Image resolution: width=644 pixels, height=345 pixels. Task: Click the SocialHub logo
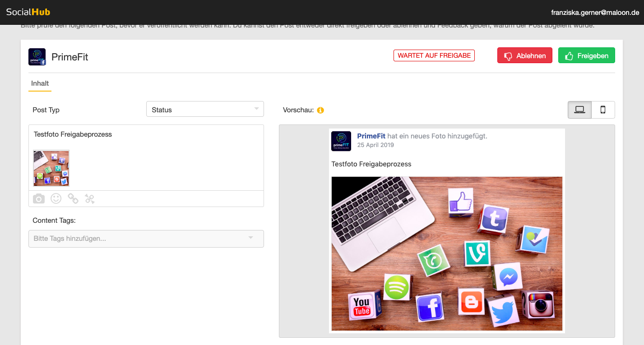pos(28,12)
